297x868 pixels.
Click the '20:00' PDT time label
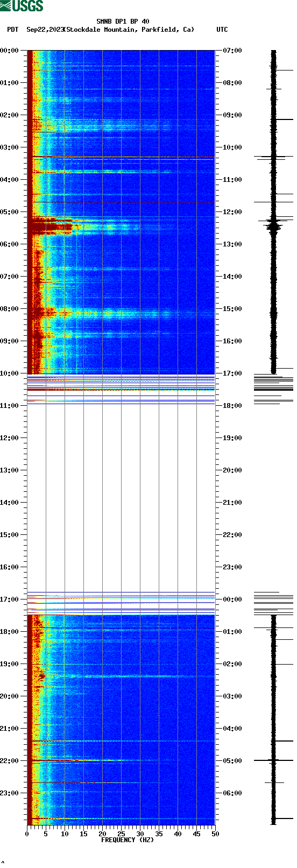(9, 696)
